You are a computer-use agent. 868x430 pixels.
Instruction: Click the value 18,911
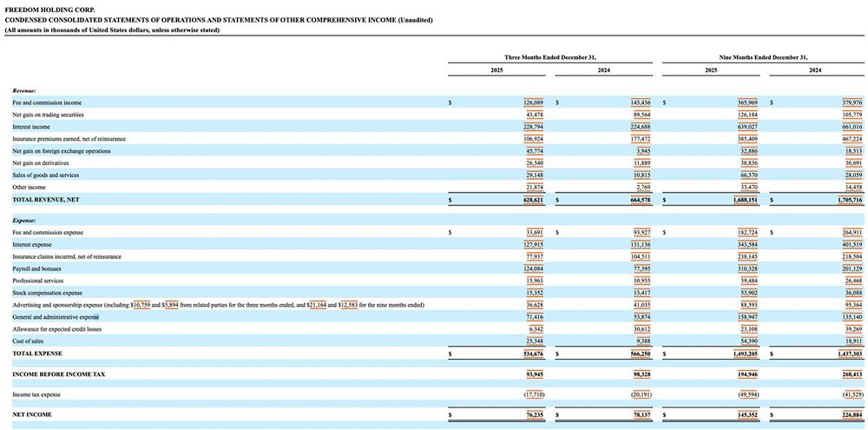(x=854, y=341)
